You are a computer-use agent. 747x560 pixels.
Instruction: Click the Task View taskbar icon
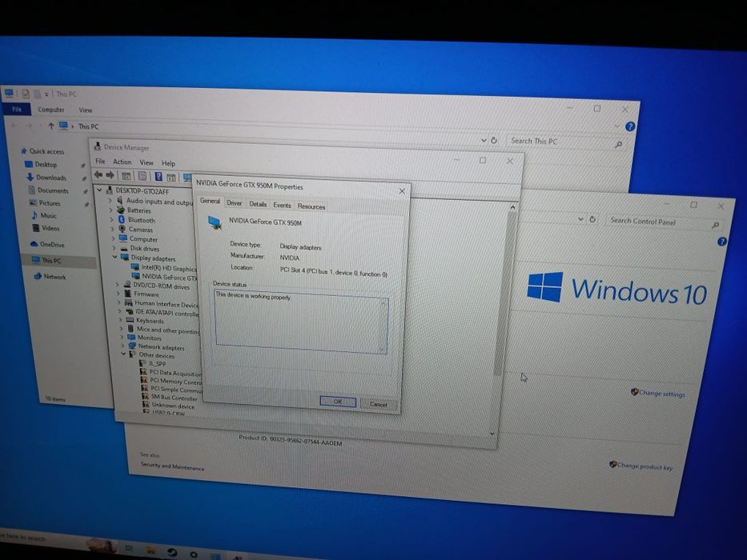[129, 548]
